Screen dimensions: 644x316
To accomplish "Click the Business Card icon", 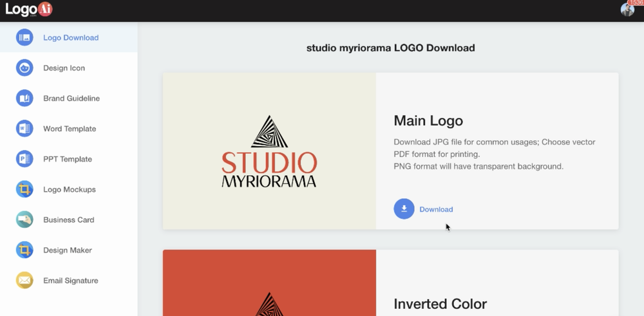I will point(24,219).
